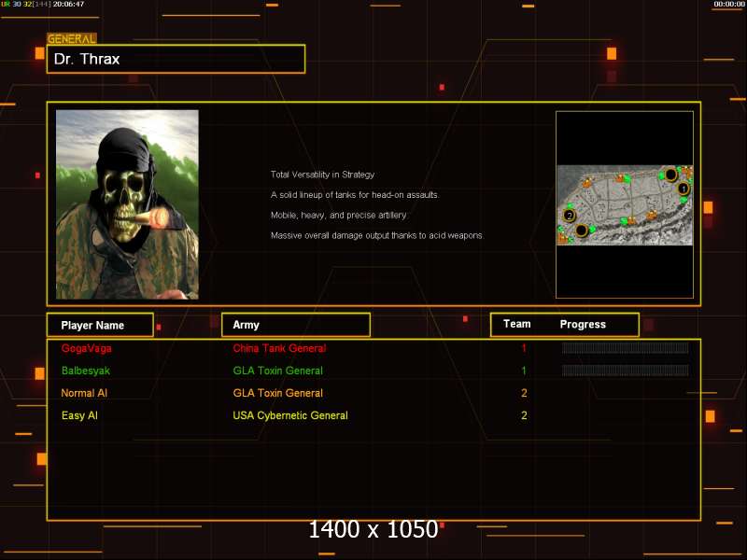The width and height of the screenshot is (747, 560).
Task: Click start position 1 marker on minimap
Action: point(683,189)
